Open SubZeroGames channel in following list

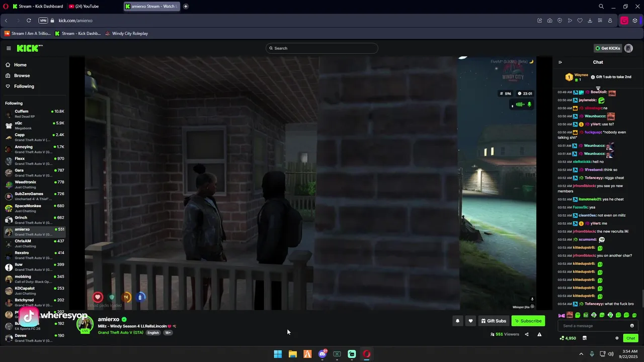pos(34,196)
